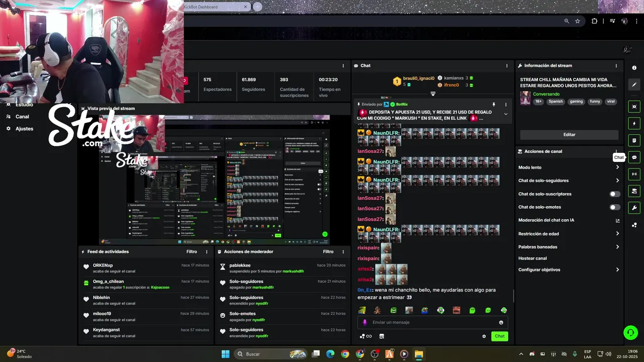Viewport: 644px width, 362px height.
Task: Open external link icon for Moderación del chat con IA
Action: click(617, 220)
